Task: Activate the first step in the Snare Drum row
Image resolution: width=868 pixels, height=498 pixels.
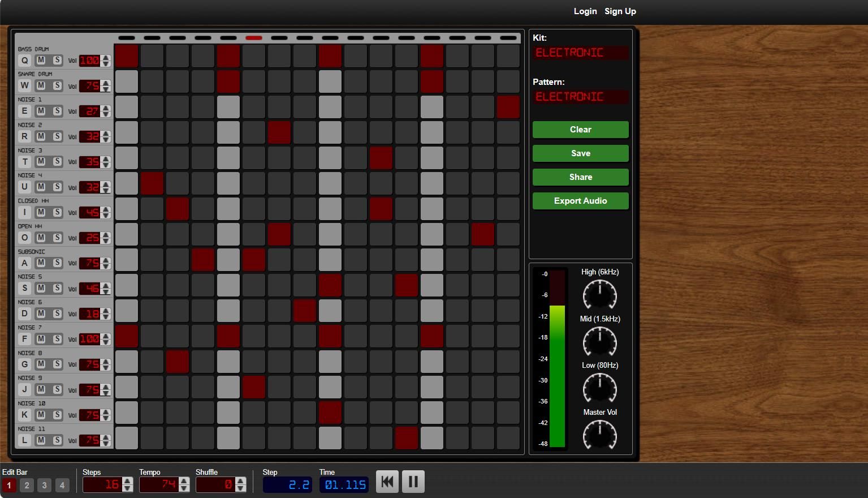Action: click(126, 81)
